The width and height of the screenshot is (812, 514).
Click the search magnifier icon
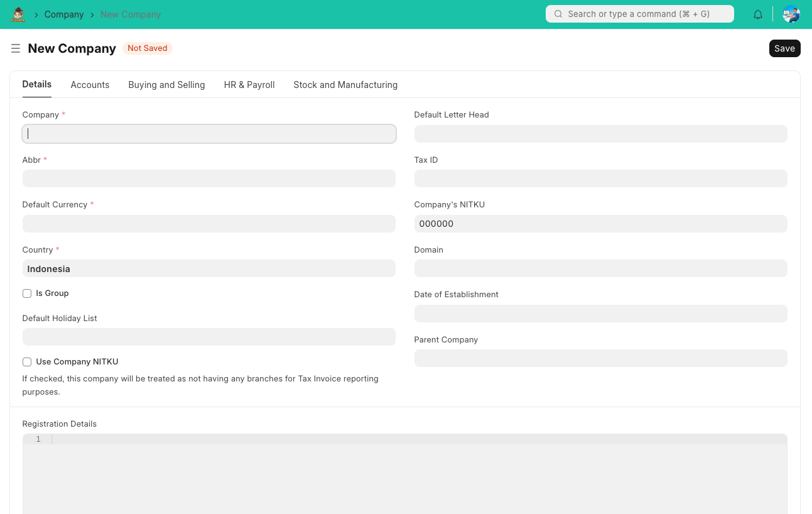(558, 14)
